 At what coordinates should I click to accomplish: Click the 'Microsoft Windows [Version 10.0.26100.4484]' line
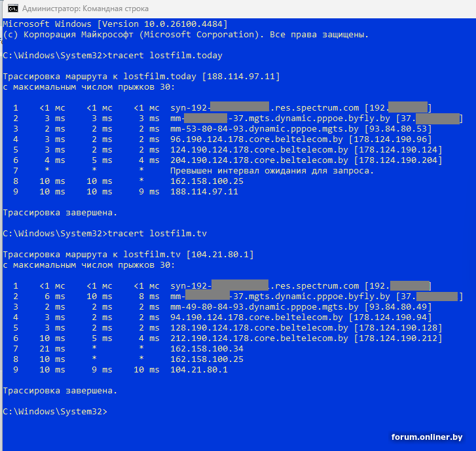[x=115, y=24]
